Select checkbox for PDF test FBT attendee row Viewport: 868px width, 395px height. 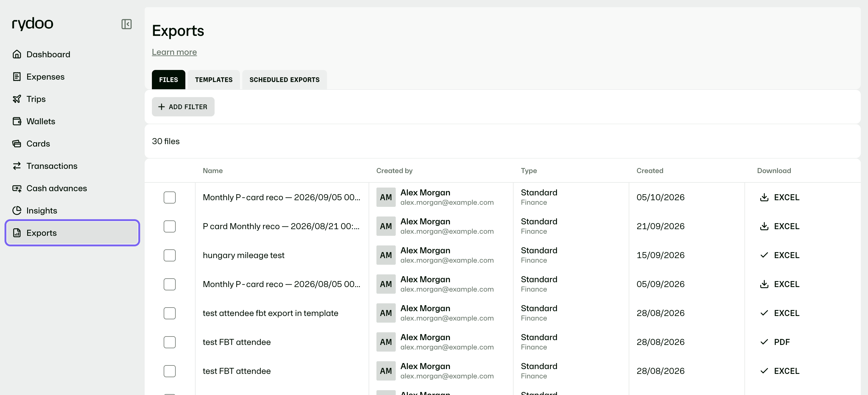click(x=169, y=342)
